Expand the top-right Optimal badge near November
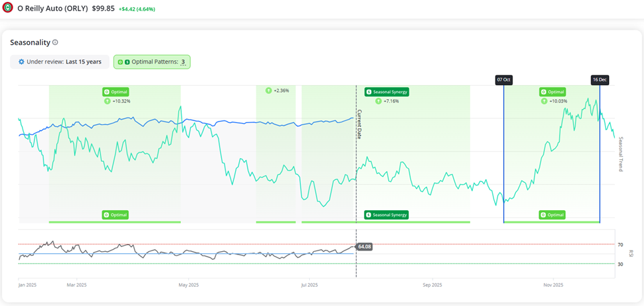Viewport: 644px width, 306px height. tap(552, 92)
